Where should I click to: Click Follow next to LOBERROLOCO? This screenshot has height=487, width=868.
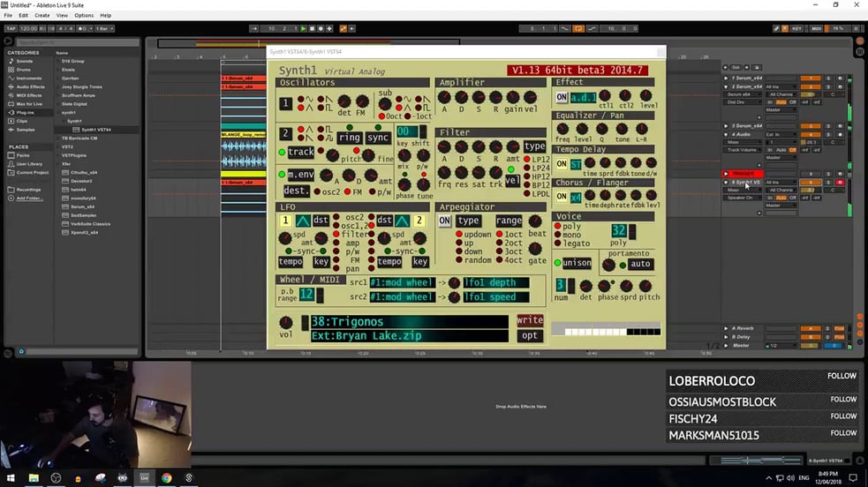[x=842, y=376]
